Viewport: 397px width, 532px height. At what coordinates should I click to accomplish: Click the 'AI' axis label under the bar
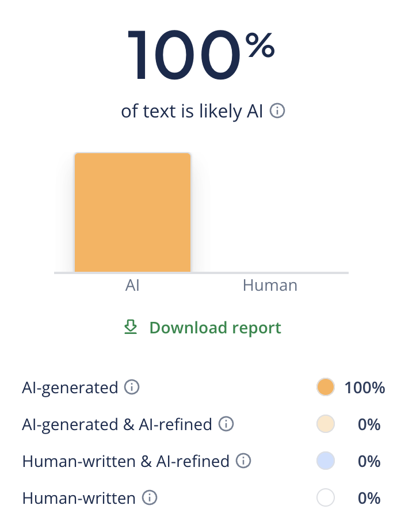(x=132, y=285)
